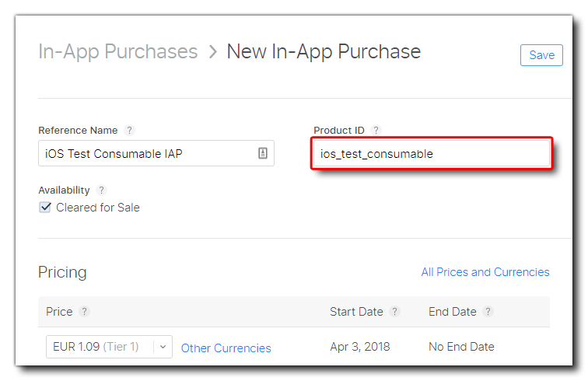Select the No End Date value
This screenshot has width=588, height=381.
point(461,347)
